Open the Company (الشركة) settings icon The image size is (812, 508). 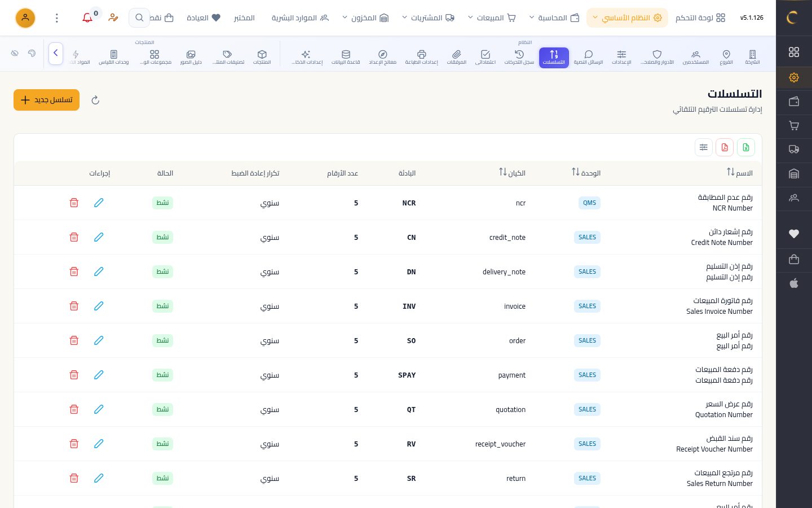coord(752,57)
